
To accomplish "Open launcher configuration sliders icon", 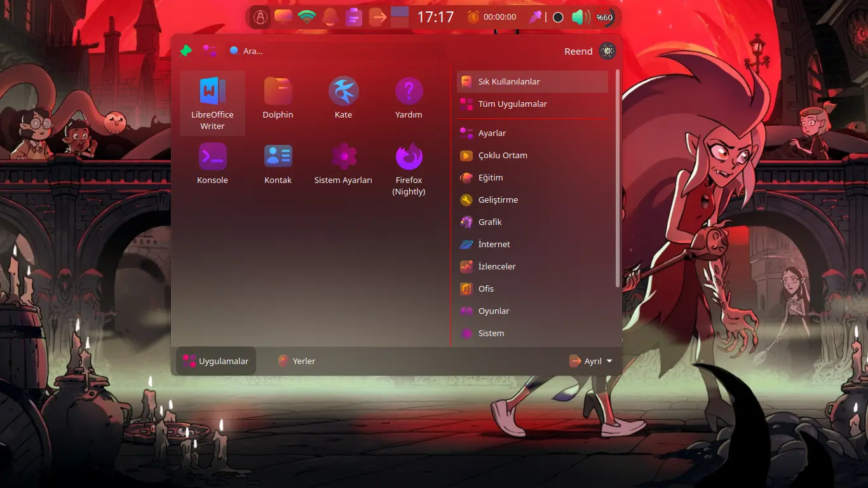I will (x=210, y=51).
